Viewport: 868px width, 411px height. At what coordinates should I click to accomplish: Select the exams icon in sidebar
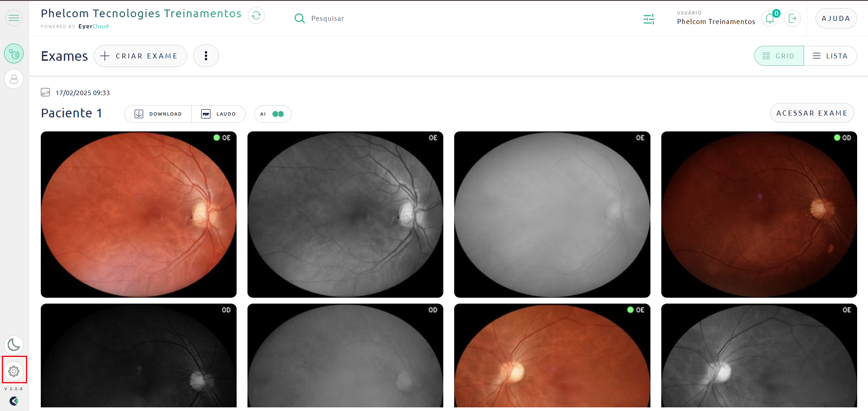(14, 54)
